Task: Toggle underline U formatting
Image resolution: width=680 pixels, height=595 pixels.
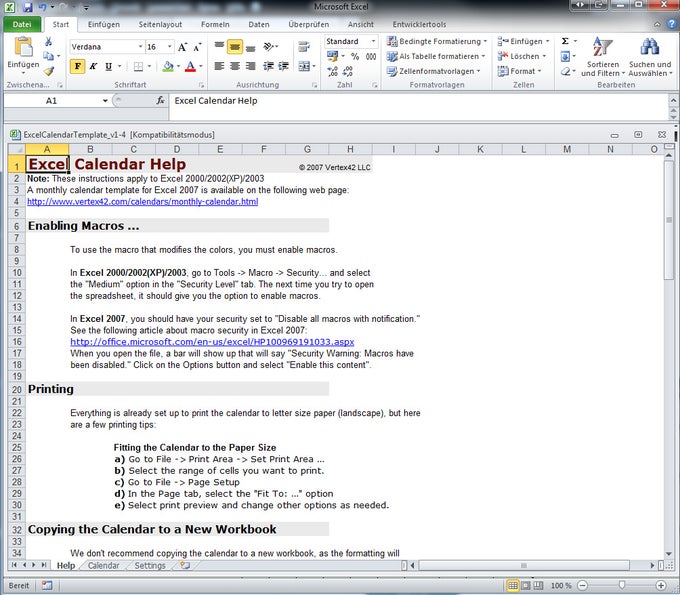Action: point(108,66)
